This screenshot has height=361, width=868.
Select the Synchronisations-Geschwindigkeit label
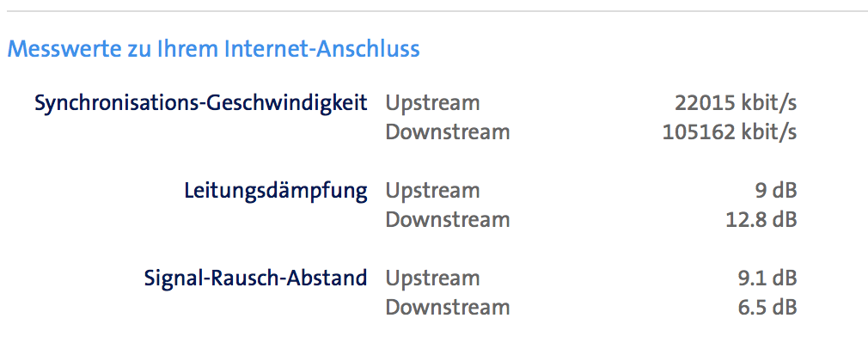[200, 103]
